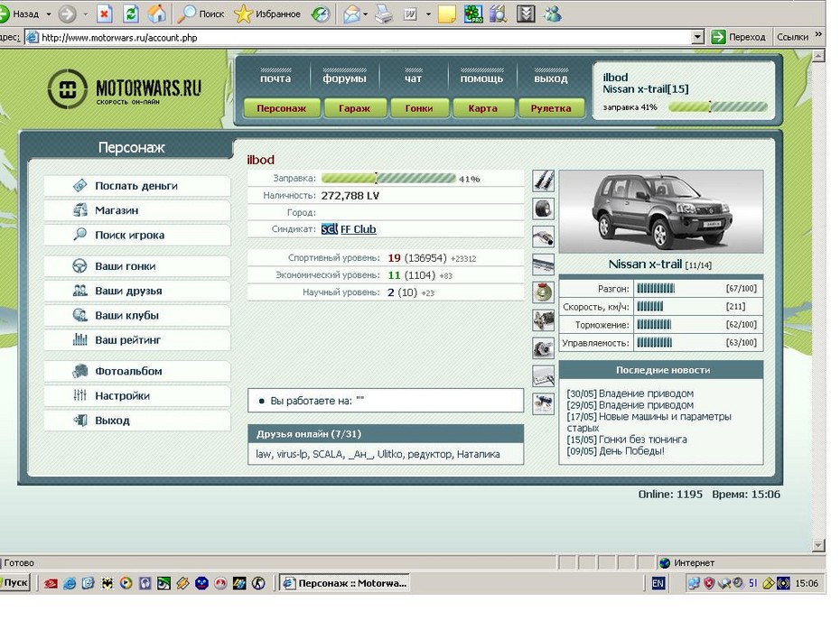The image size is (840, 630).
Task: Click the Mail envelope toolbar icon
Action: 352,14
